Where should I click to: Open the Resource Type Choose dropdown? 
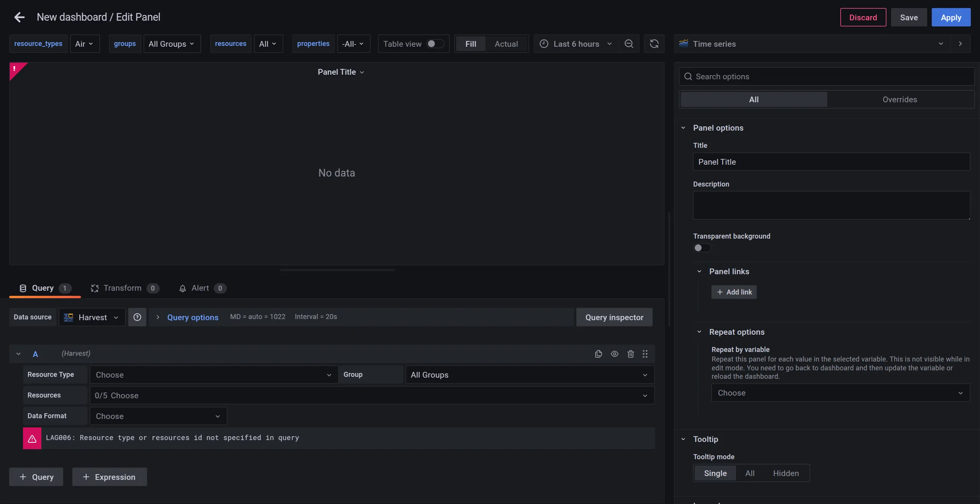click(x=214, y=375)
